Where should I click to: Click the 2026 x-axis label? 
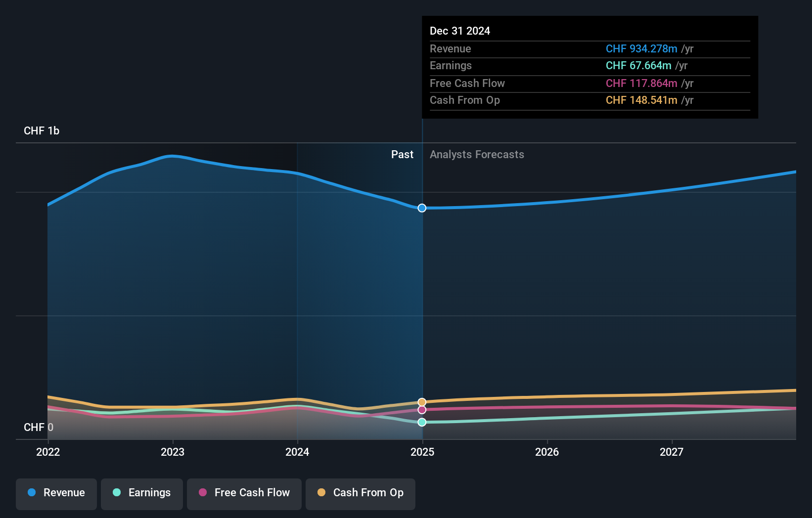pyautogui.click(x=547, y=452)
